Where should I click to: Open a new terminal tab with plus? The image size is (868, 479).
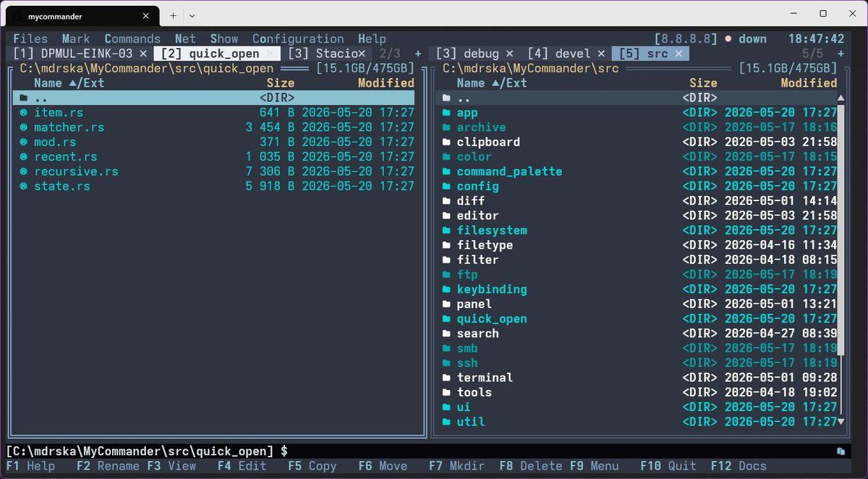[x=173, y=15]
